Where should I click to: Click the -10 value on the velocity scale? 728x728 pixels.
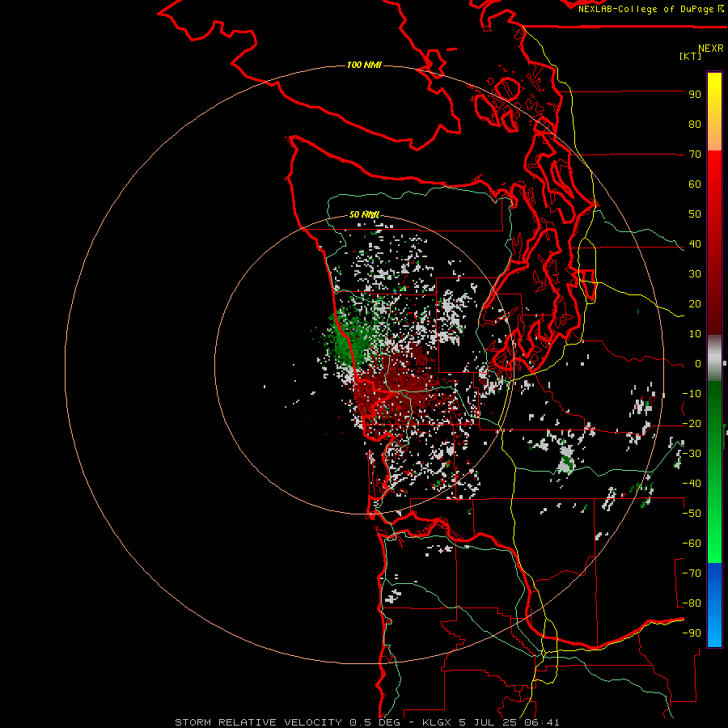click(692, 394)
